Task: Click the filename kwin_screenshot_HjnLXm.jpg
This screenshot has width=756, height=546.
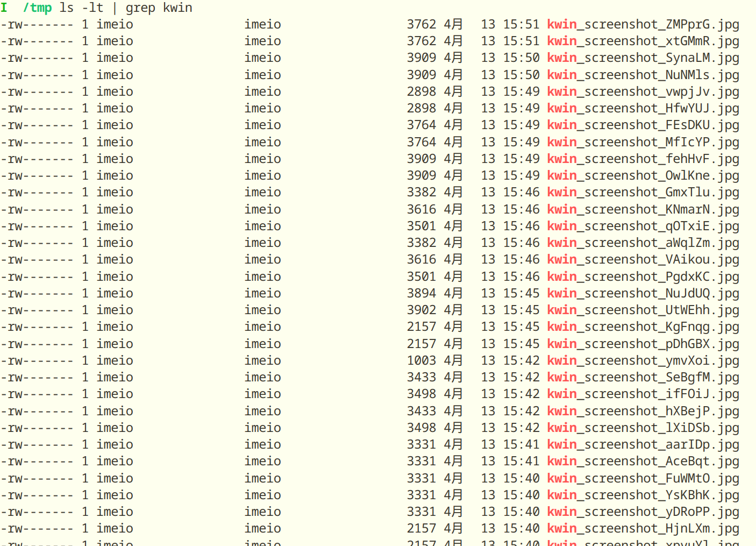Action: (x=643, y=529)
